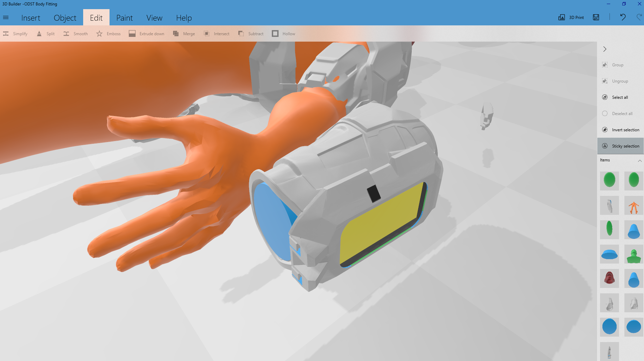Click Extrude down

click(147, 34)
